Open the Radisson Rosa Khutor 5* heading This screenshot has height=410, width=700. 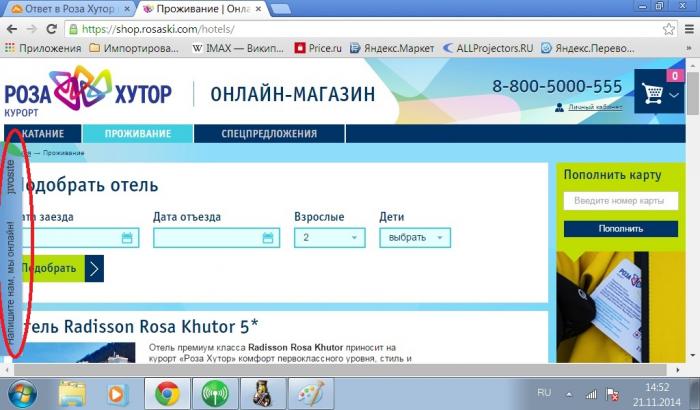click(141, 326)
